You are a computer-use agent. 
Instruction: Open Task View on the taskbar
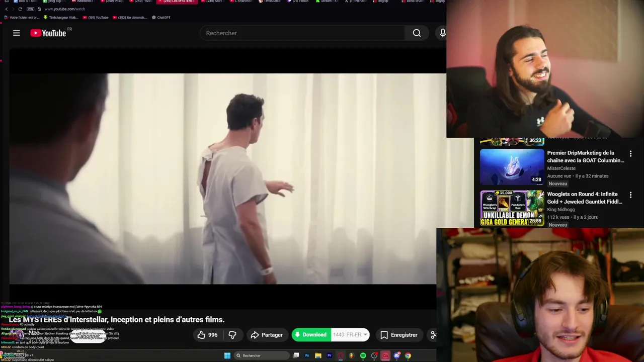coord(296,355)
